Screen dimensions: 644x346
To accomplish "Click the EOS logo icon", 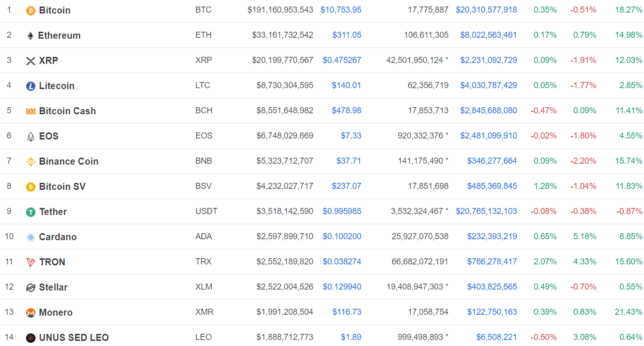I will [31, 137].
